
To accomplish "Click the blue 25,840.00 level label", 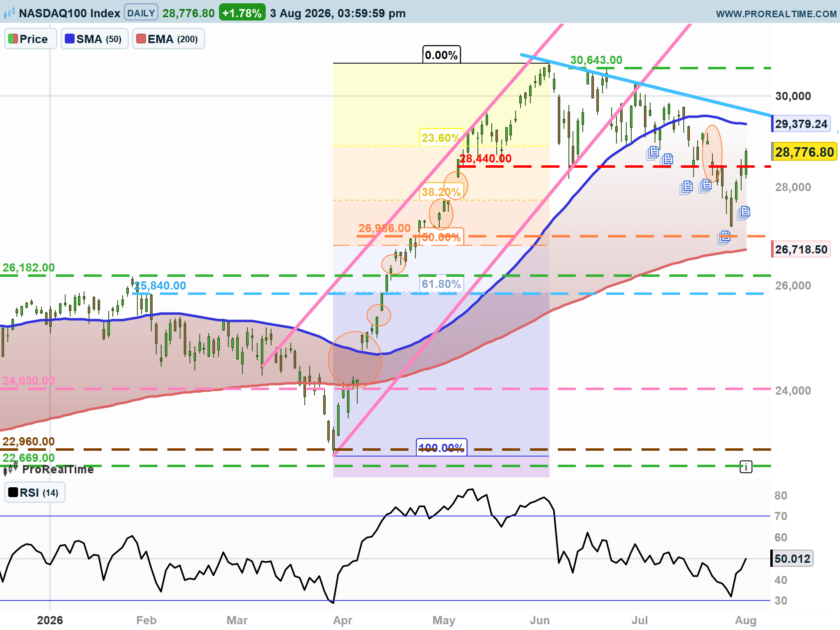I will (160, 285).
